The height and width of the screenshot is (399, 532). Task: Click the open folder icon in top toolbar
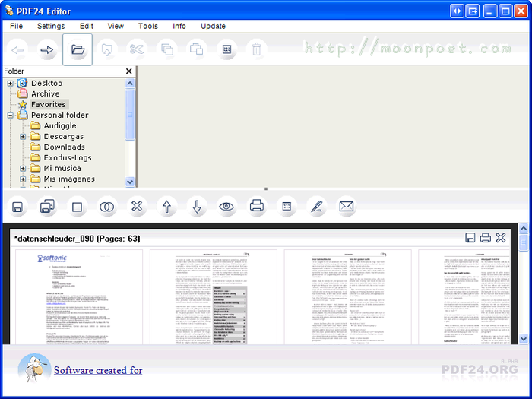coord(78,50)
